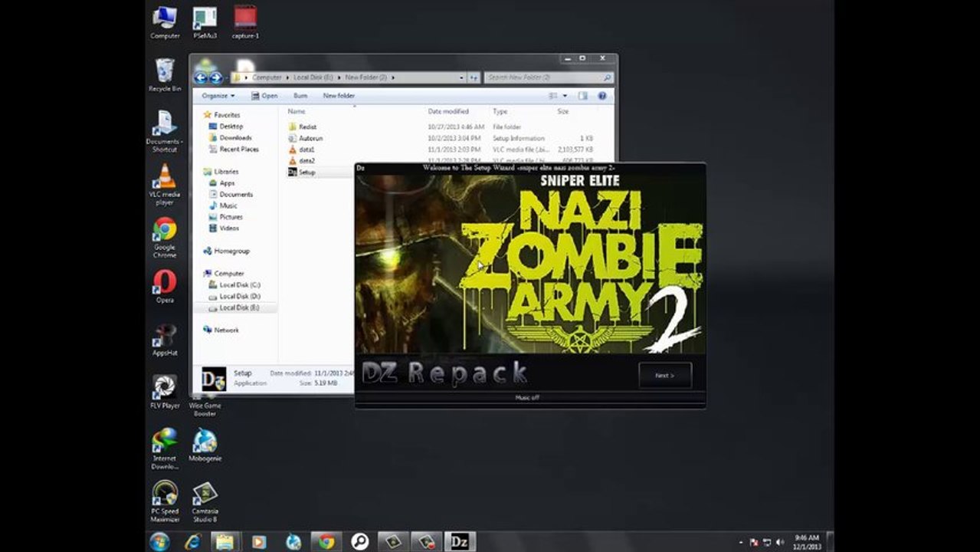Open the AppsHat desktop icon
The image size is (980, 552).
165,340
